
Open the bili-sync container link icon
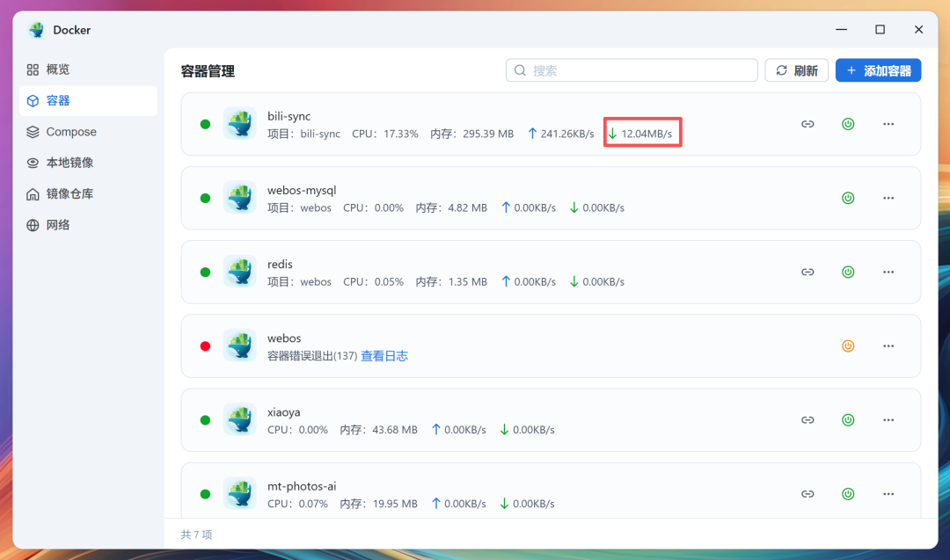coord(807,124)
